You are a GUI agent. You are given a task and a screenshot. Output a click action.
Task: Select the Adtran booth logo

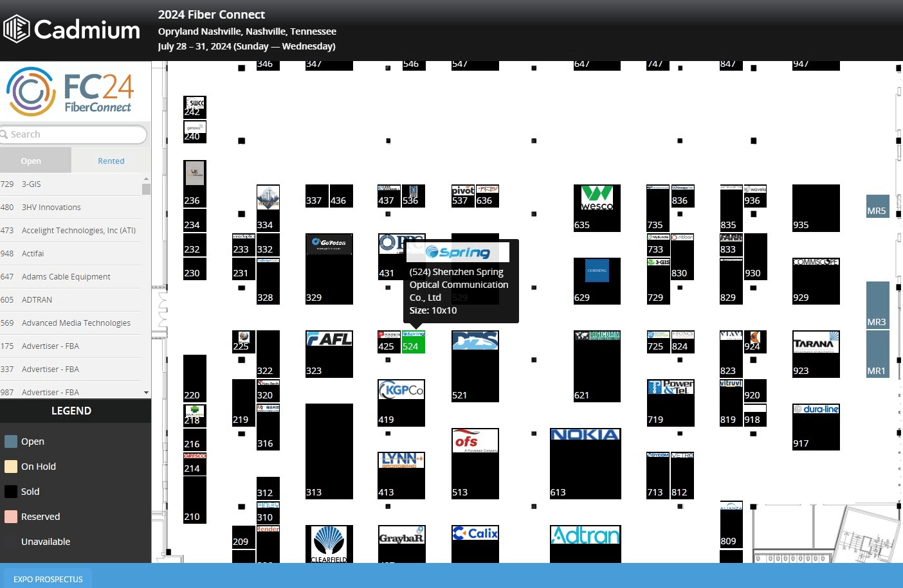pos(585,535)
